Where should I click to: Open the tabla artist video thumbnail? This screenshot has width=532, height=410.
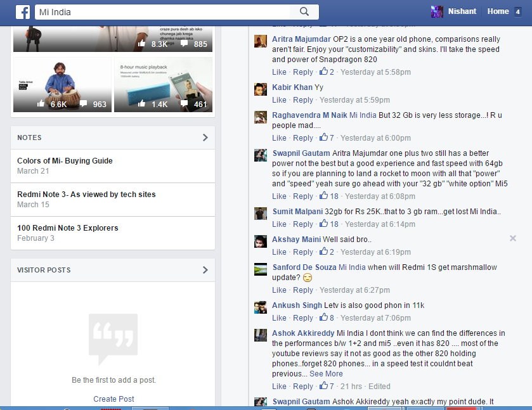pos(61,85)
